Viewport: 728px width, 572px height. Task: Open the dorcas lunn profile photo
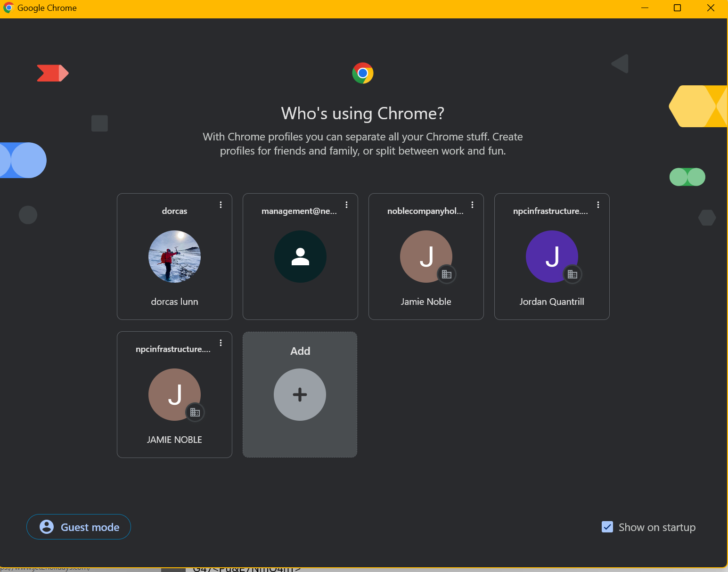click(174, 256)
